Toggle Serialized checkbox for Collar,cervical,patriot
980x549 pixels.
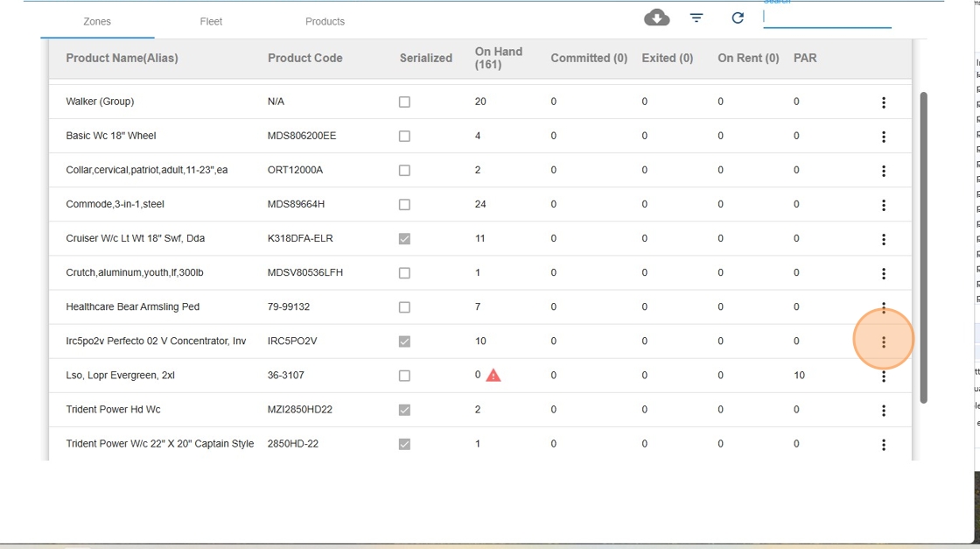tap(404, 170)
